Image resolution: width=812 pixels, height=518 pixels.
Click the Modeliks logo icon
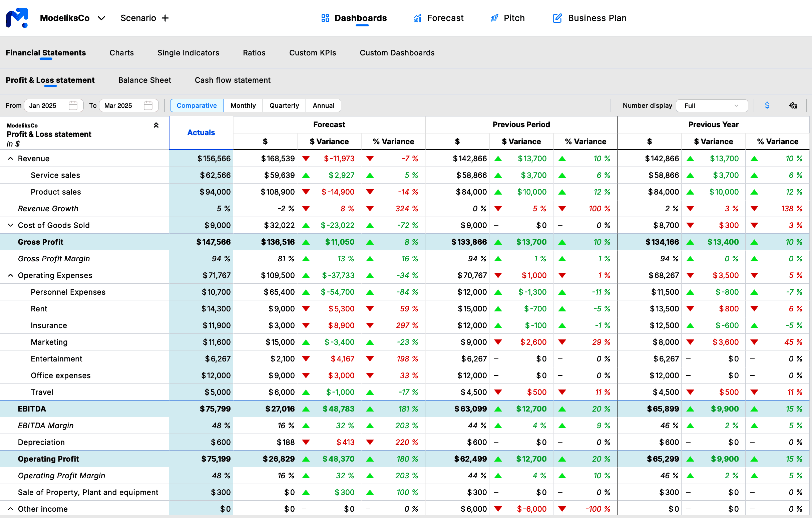tap(17, 18)
